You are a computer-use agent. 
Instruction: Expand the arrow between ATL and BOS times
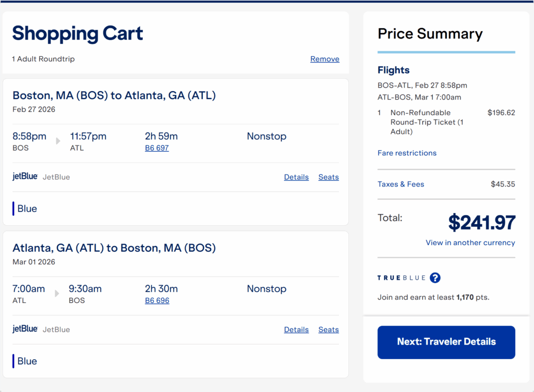(56, 294)
